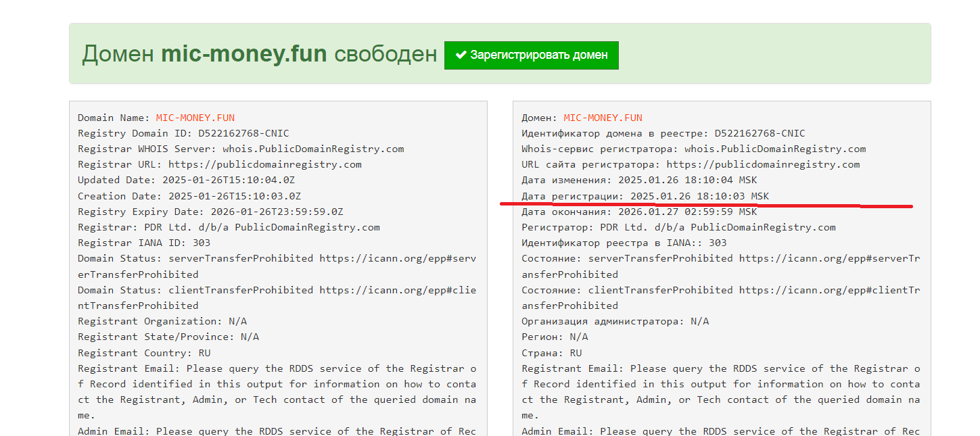
Task: Click the Registry Domain ID D522162768-CNIC value
Action: 243,133
